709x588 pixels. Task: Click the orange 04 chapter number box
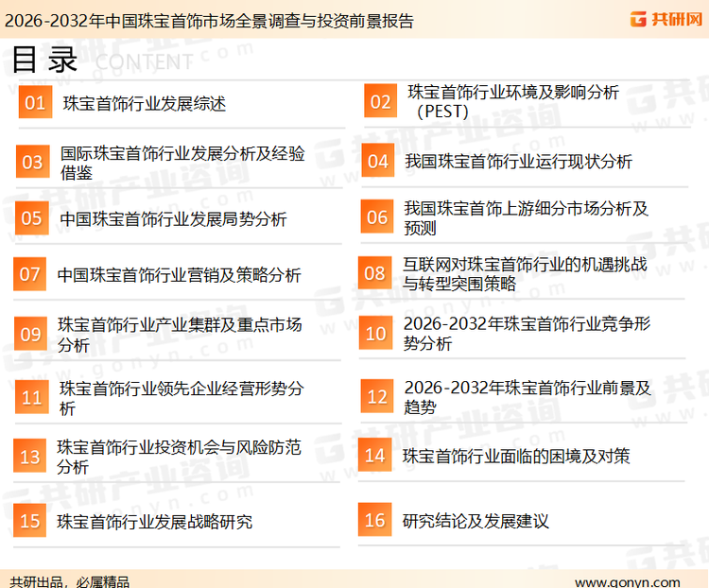(378, 161)
